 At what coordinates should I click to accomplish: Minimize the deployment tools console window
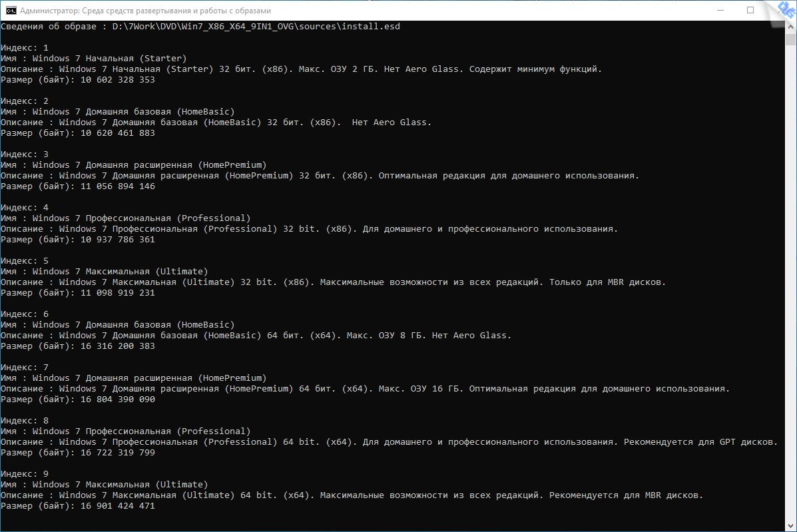[720, 10]
